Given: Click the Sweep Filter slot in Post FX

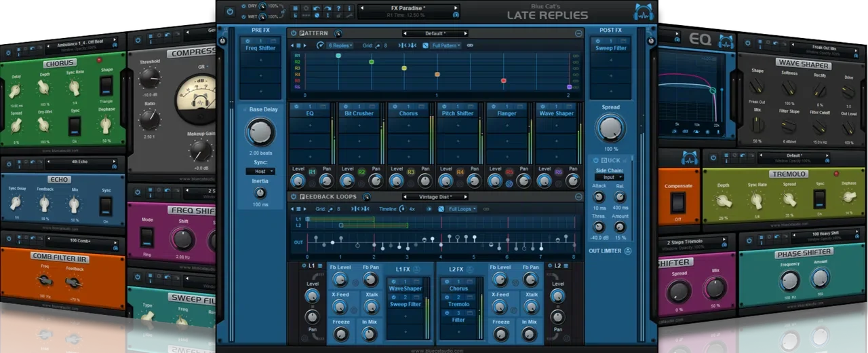Looking at the screenshot, I should point(611,48).
